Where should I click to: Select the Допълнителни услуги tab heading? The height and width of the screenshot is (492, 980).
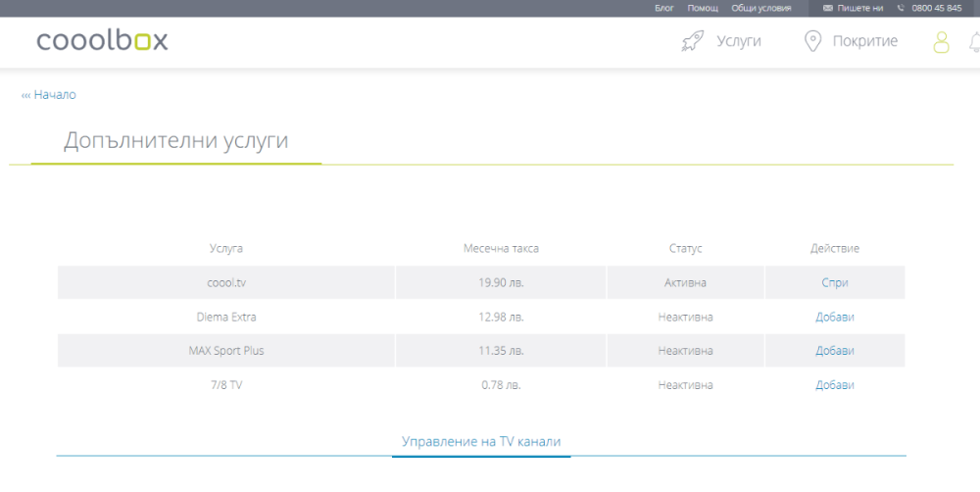point(176,140)
